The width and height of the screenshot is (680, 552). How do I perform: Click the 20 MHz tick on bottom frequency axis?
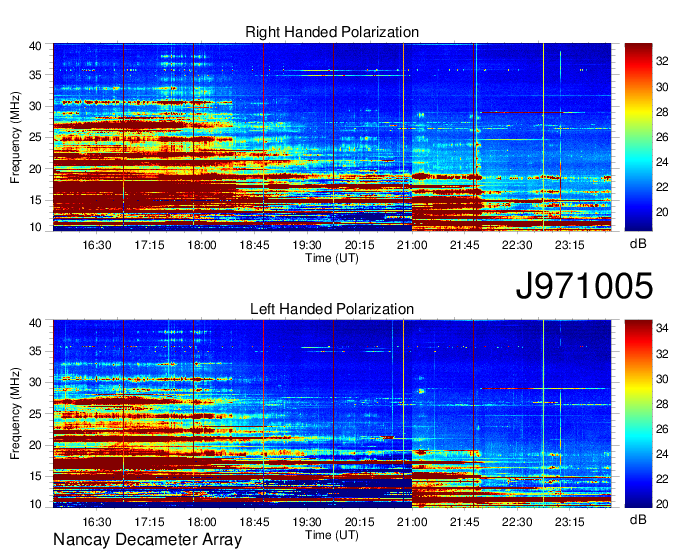[35, 445]
